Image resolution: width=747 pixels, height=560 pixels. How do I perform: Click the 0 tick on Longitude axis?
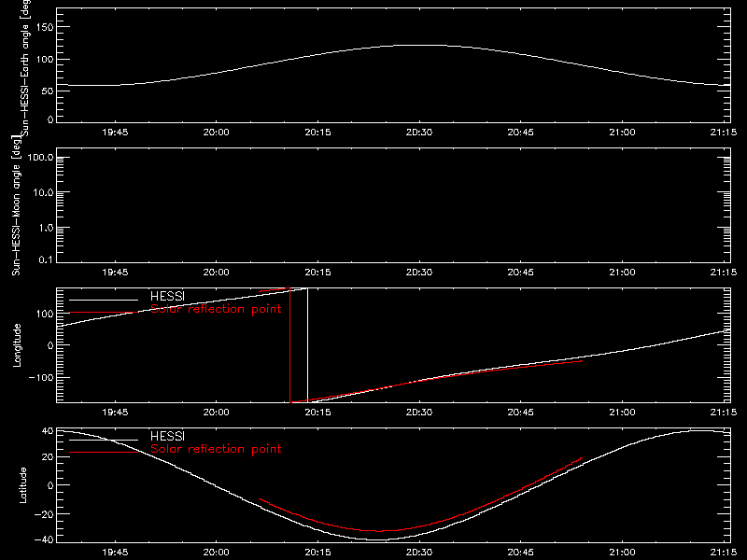tap(50, 345)
